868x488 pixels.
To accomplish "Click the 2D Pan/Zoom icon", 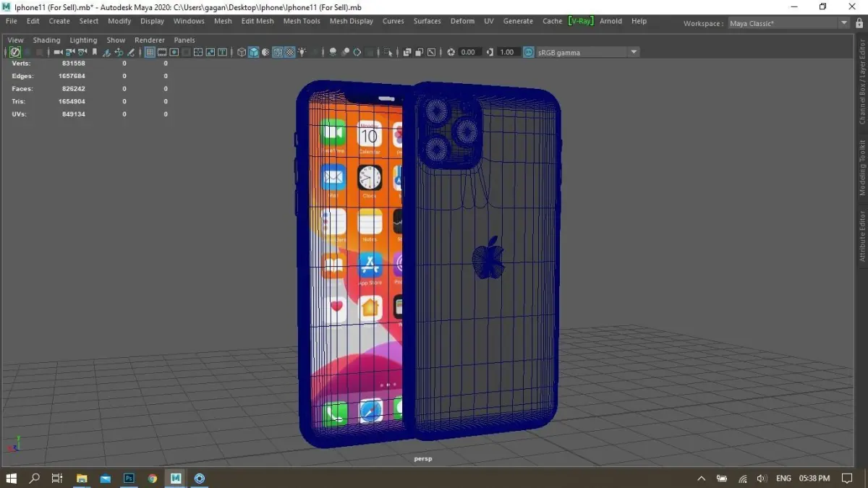I will [119, 52].
